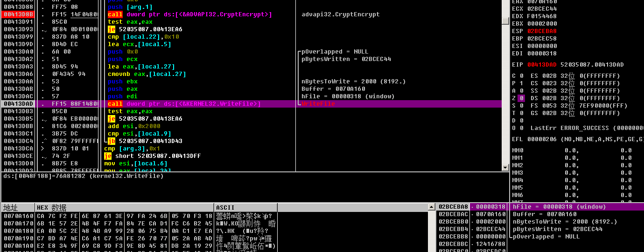This screenshot has width=644, height=252.
Task: Click the advapi32.CryptEncrypt comment
Action: [x=341, y=14]
